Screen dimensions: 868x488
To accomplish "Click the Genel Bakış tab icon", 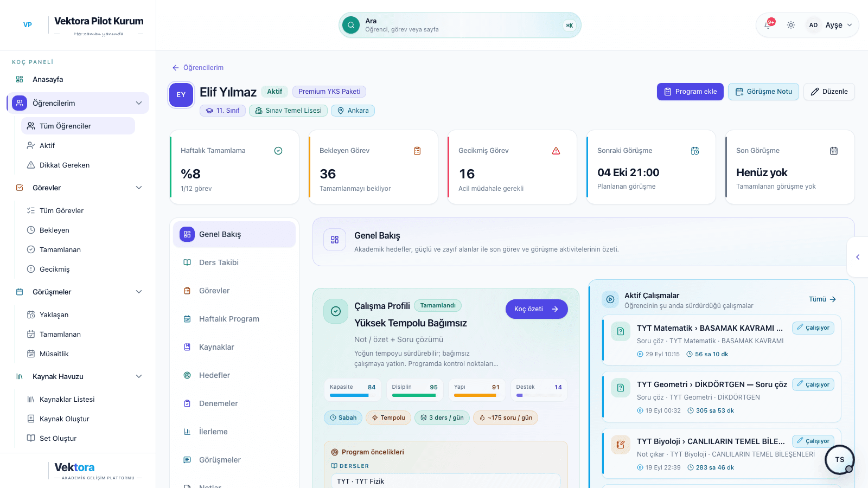I will [x=187, y=234].
